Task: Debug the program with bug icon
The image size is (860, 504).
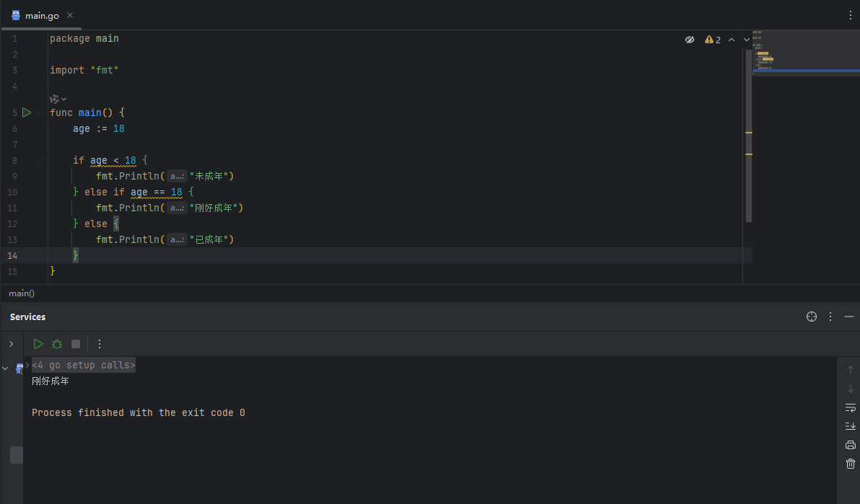Action: (x=57, y=344)
